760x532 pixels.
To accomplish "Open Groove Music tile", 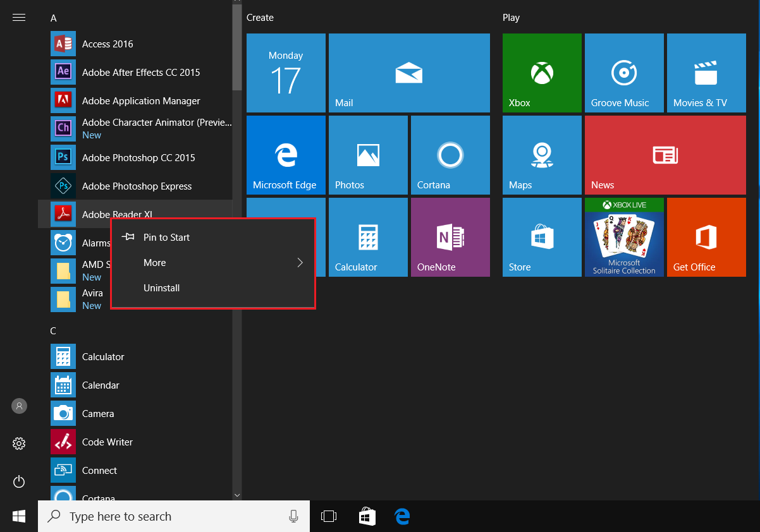I will pyautogui.click(x=624, y=73).
